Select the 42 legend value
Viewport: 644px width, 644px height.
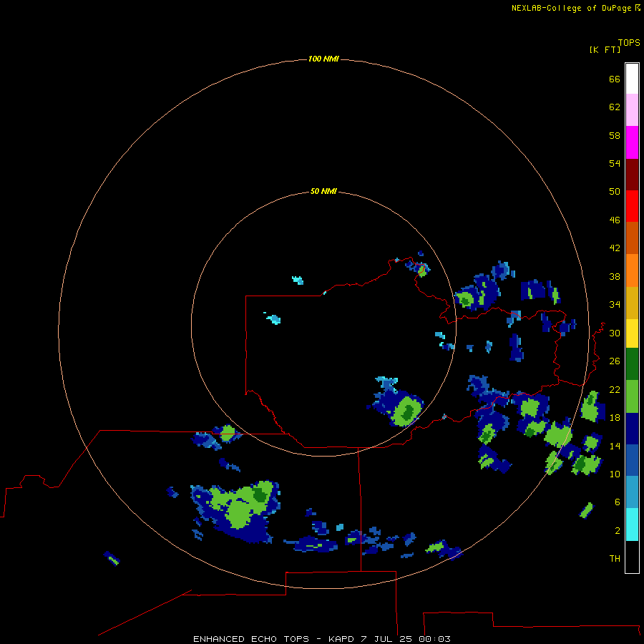tap(615, 248)
